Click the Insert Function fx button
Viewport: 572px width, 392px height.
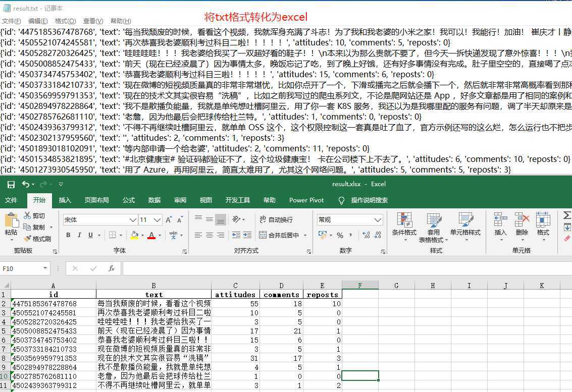pyautogui.click(x=112, y=269)
